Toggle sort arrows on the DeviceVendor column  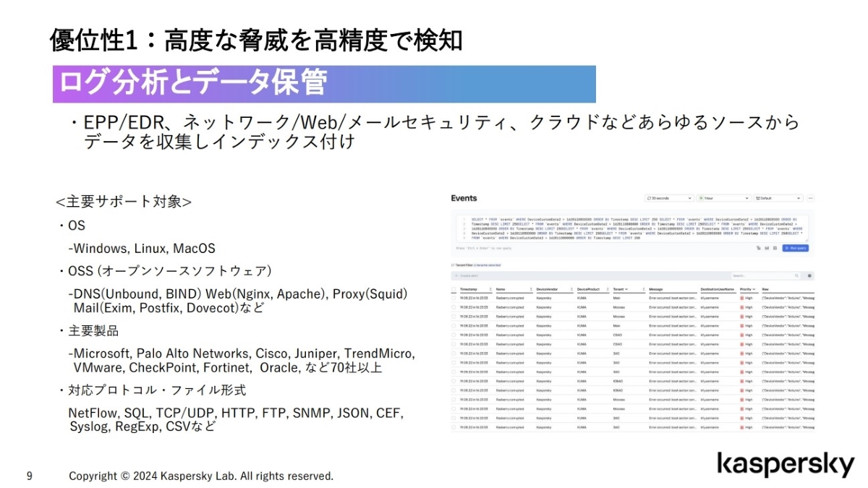[571, 289]
